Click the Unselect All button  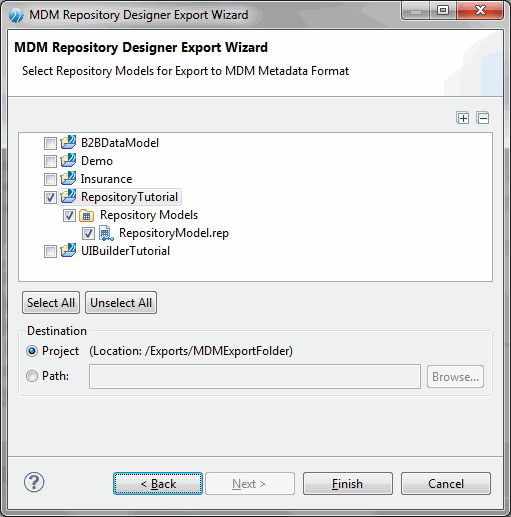pos(121,303)
